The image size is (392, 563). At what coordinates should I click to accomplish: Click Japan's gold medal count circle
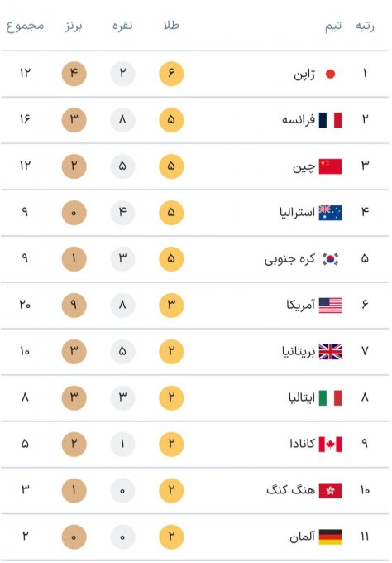click(171, 74)
